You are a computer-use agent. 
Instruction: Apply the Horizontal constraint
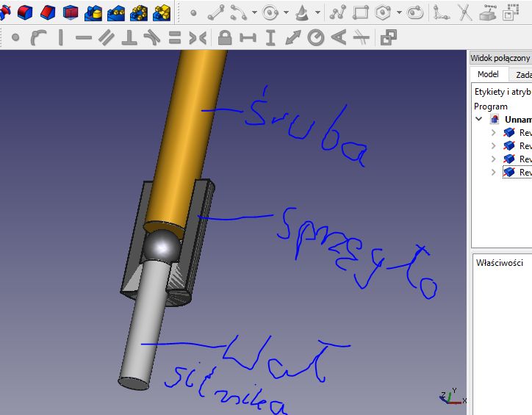[84, 37]
